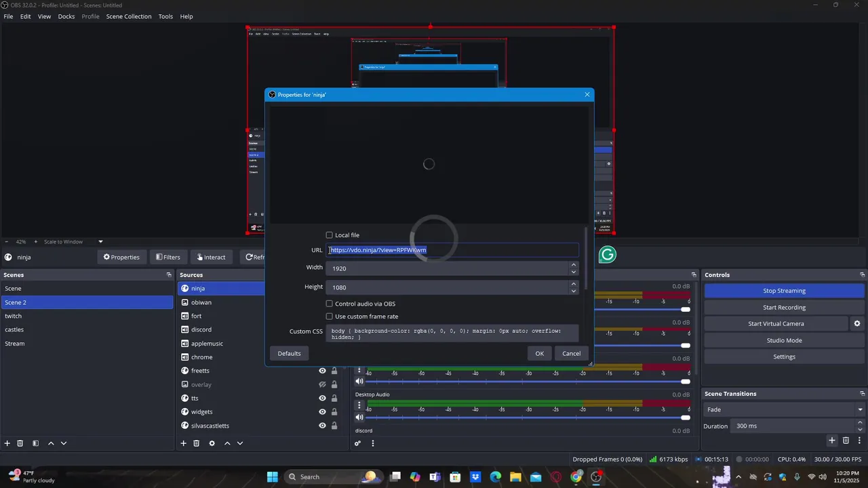Open preview scale dropdown arrow
This screenshot has width=868, height=488.
tap(100, 241)
